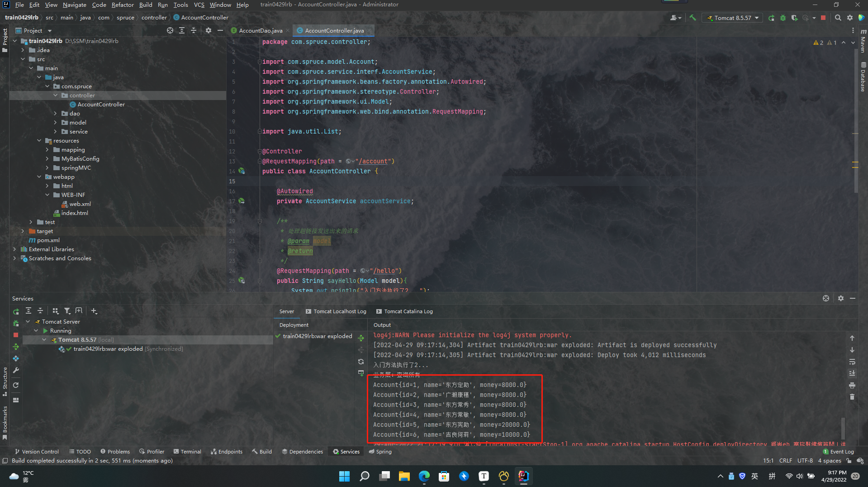Expand all in Project panel toolbar

click(181, 30)
